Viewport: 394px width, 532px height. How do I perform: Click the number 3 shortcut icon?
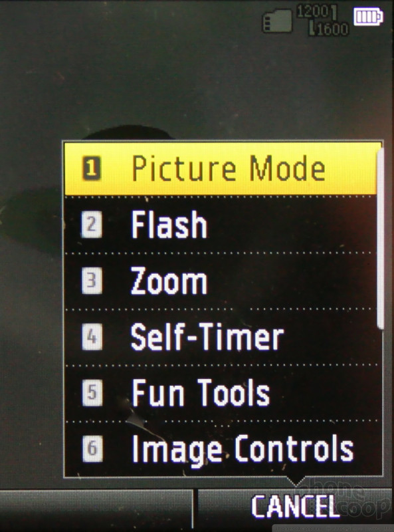tap(92, 281)
